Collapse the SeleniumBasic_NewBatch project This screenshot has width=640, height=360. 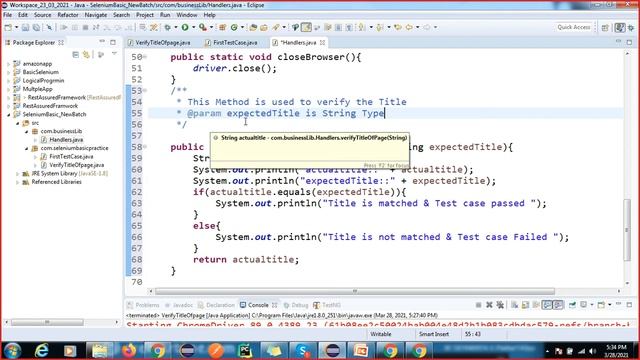[9, 115]
